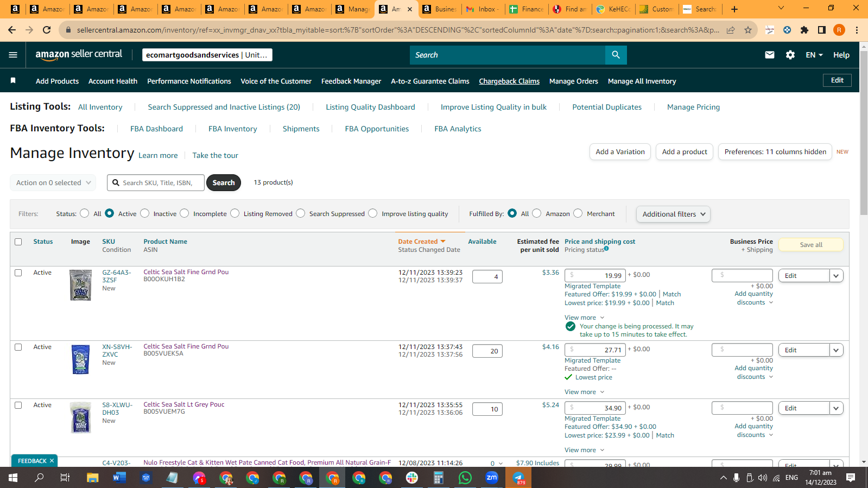This screenshot has height=488, width=868.
Task: Click the Add a product button
Action: pyautogui.click(x=685, y=152)
